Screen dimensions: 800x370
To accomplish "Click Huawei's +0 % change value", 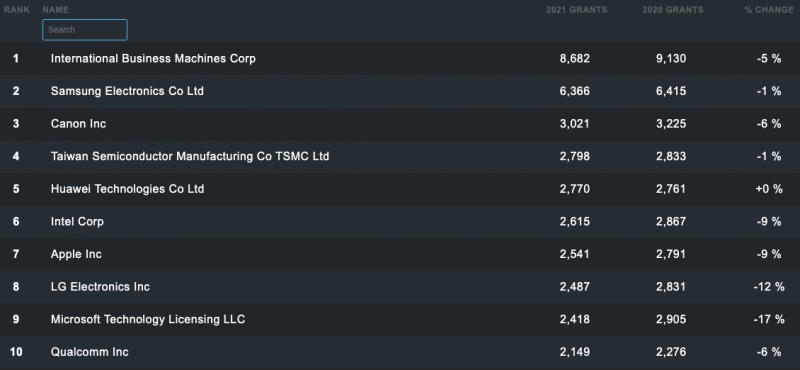I will click(769, 189).
